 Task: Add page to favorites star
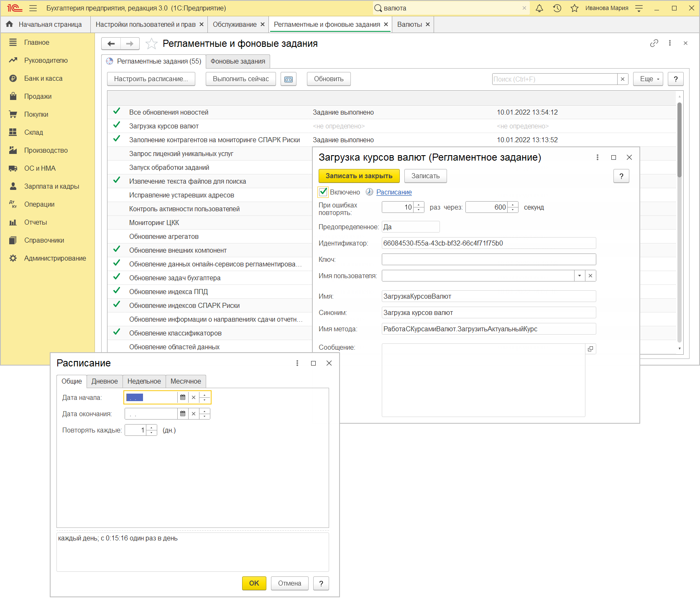[151, 44]
